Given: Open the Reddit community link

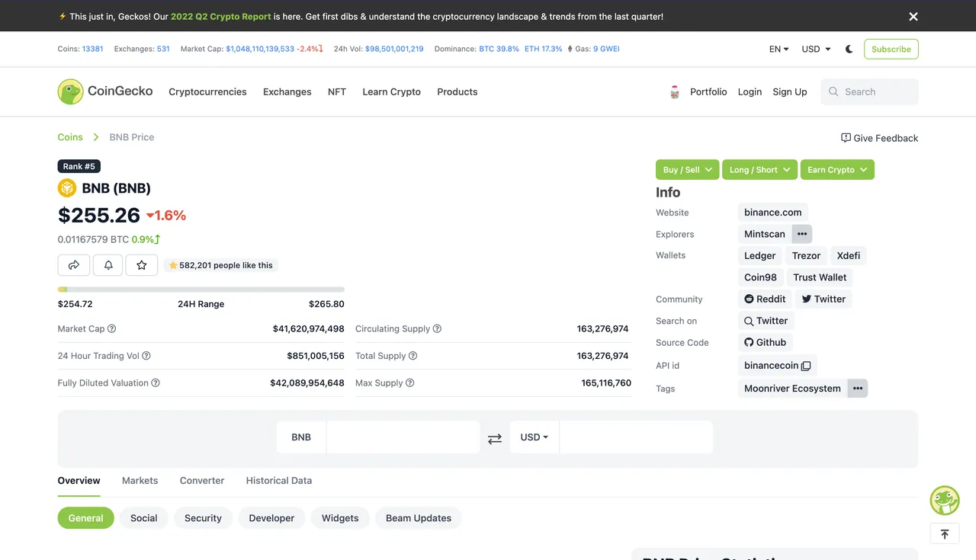Looking at the screenshot, I should [x=765, y=299].
